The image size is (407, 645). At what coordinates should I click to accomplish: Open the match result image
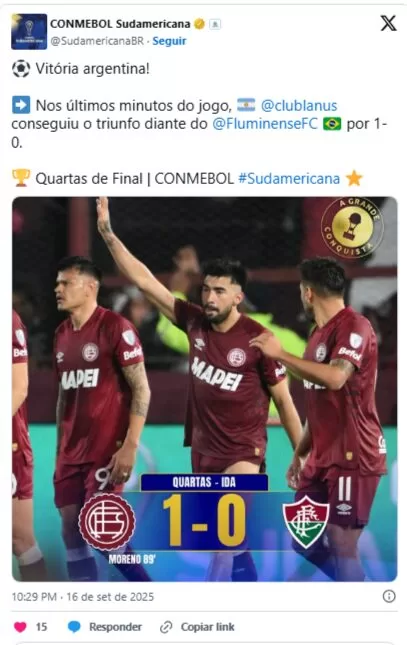(x=205, y=389)
